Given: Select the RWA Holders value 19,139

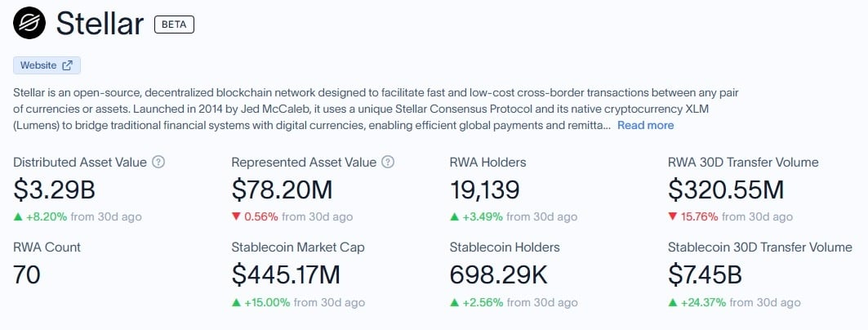Looking at the screenshot, I should [484, 190].
